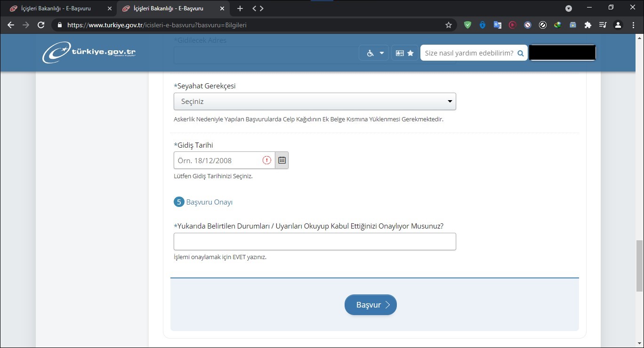Bookmark this page with the star icon
Viewport: 644px width, 348px height.
pyautogui.click(x=448, y=25)
